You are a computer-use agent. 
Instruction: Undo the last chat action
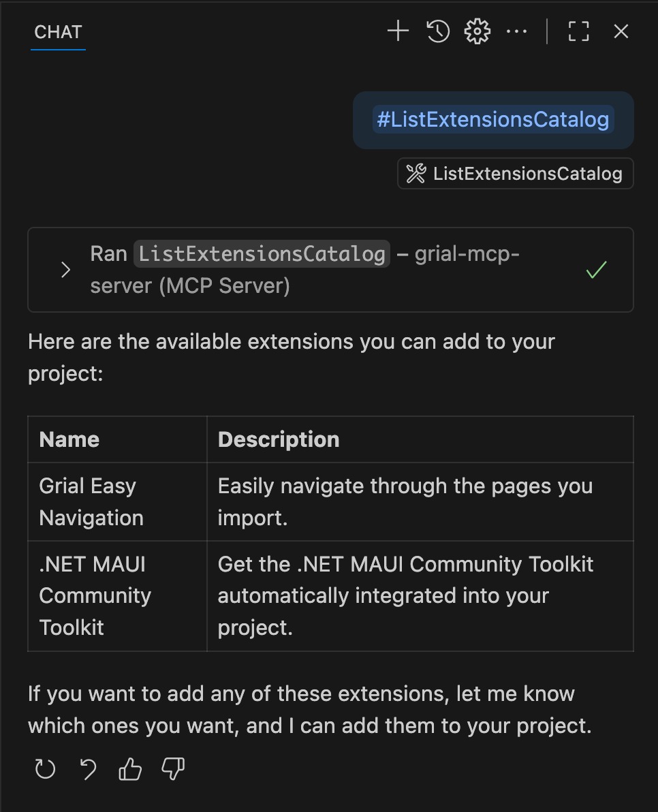point(87,769)
